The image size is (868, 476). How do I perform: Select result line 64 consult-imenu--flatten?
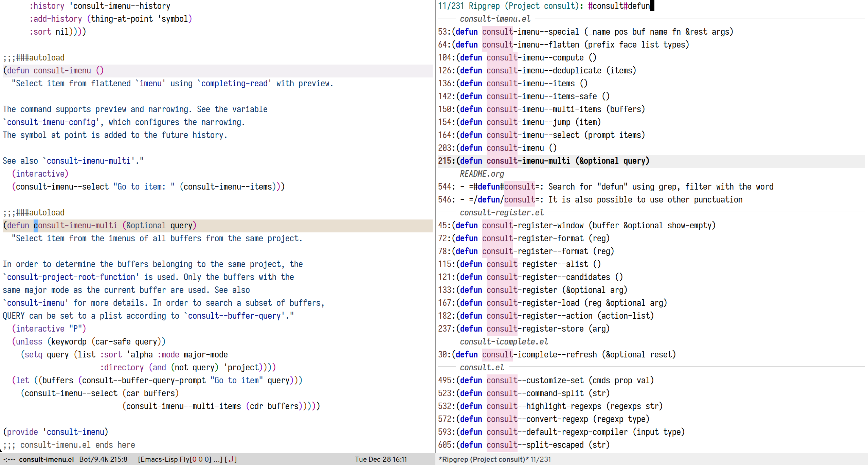(563, 45)
